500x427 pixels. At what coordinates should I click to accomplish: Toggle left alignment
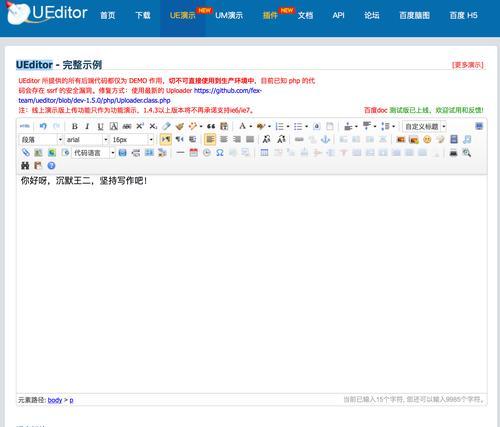(x=210, y=139)
